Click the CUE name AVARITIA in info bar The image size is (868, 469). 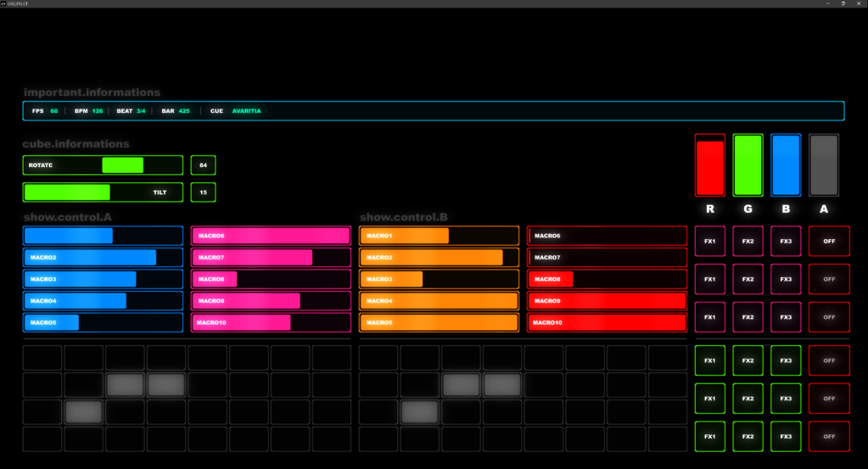247,111
